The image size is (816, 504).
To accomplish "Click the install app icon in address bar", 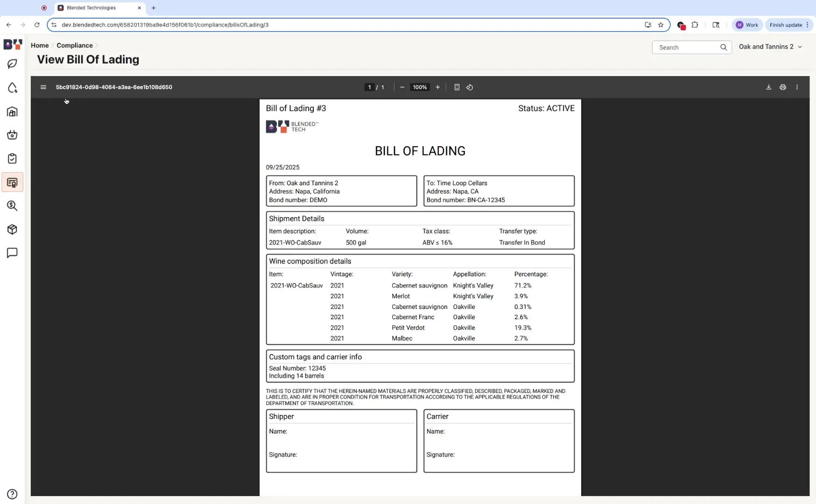I will pos(648,25).
